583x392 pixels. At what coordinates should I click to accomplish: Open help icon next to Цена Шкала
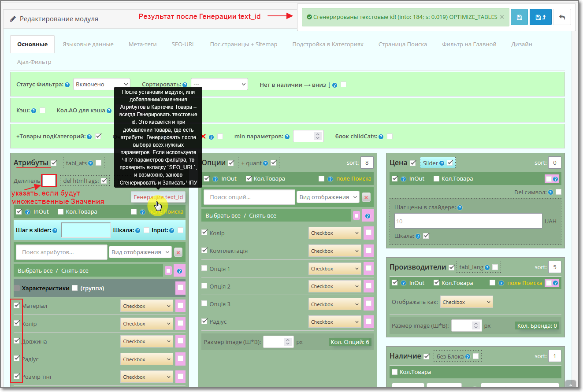(418, 236)
